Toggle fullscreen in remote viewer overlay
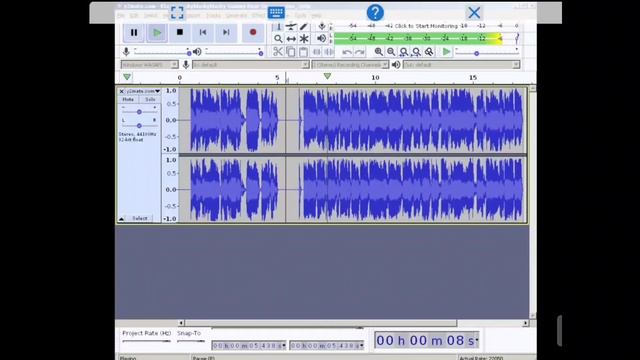Screen dimensions: 640x360 177,12
